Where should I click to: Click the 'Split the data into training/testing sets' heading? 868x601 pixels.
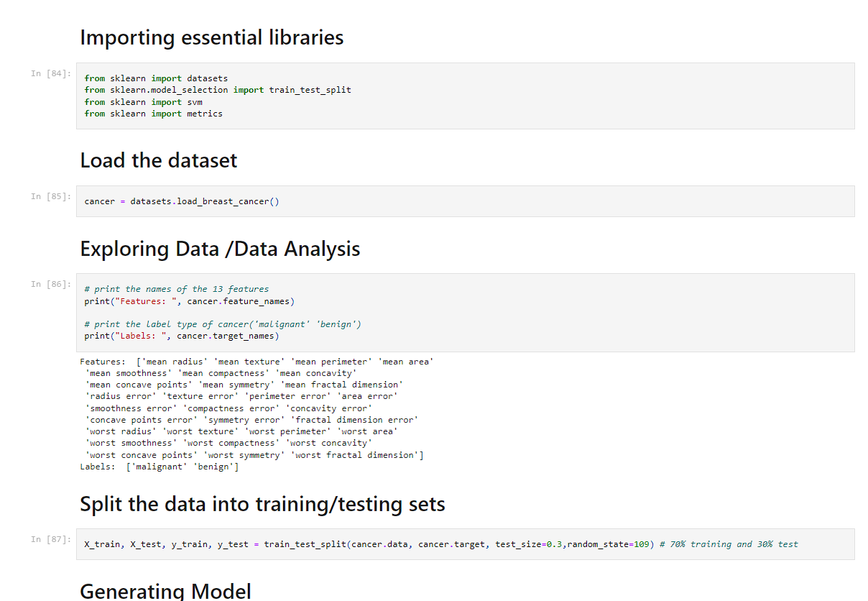(262, 504)
